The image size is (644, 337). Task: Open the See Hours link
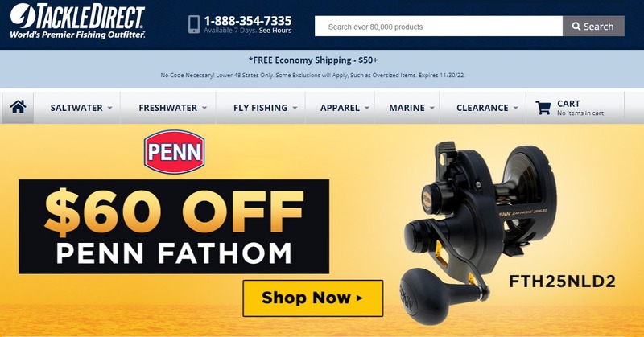275,31
